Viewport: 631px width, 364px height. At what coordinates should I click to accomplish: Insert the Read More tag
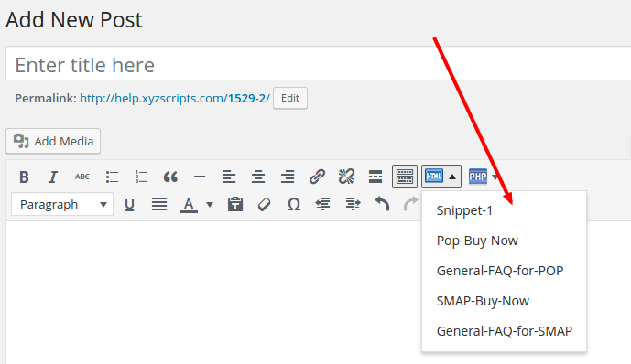click(x=375, y=177)
